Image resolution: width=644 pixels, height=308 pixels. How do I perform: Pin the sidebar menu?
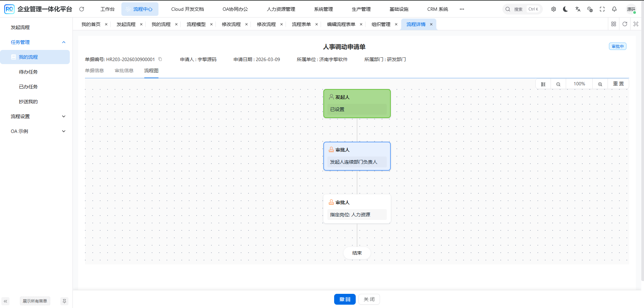tap(64, 301)
